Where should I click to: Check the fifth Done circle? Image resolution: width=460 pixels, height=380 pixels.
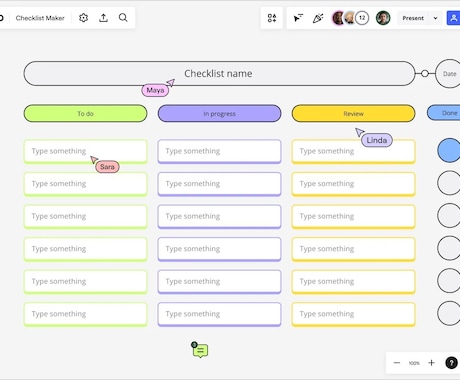(x=449, y=281)
